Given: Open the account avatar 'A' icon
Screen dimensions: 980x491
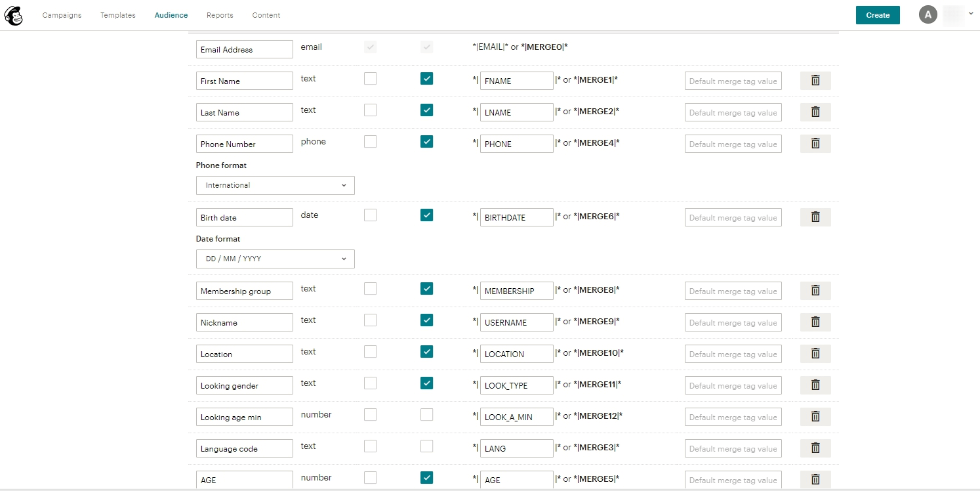Looking at the screenshot, I should tap(928, 14).
